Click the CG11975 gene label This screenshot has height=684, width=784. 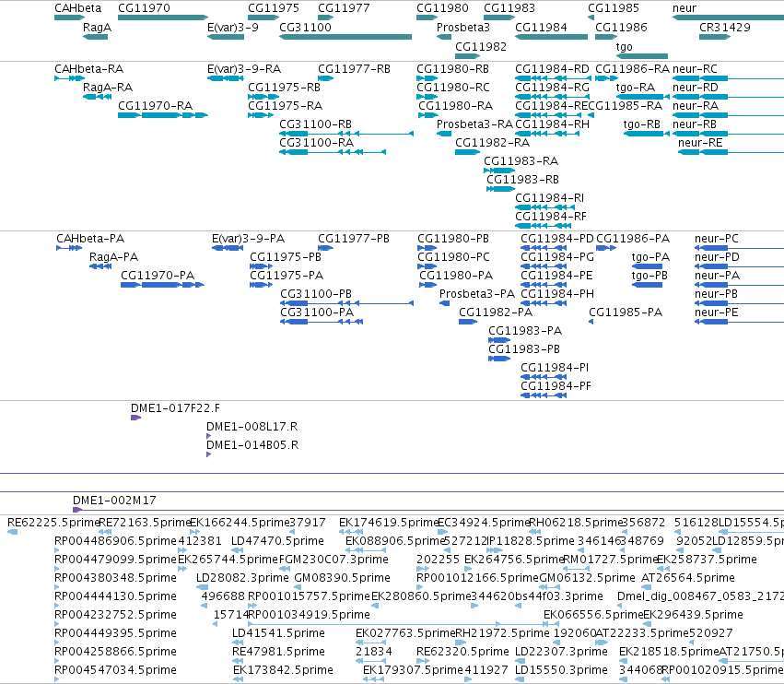tap(274, 8)
